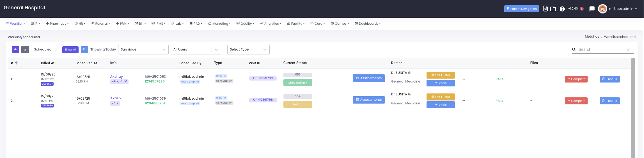Clear search with the X icon
The height and width of the screenshot is (158, 644).
[628, 50]
